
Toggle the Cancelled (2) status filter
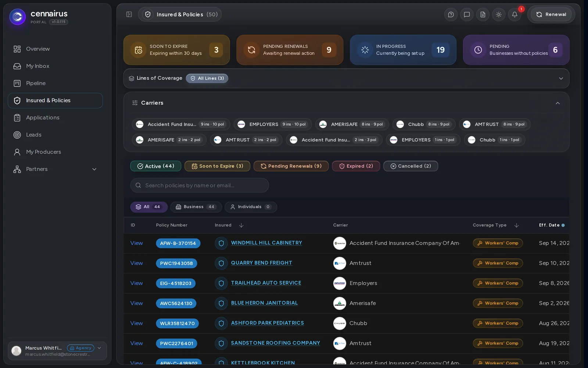click(410, 166)
